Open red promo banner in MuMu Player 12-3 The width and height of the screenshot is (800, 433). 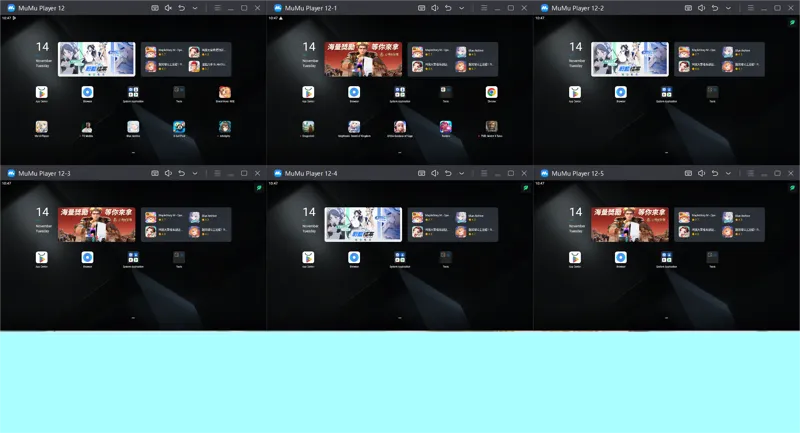(x=96, y=224)
